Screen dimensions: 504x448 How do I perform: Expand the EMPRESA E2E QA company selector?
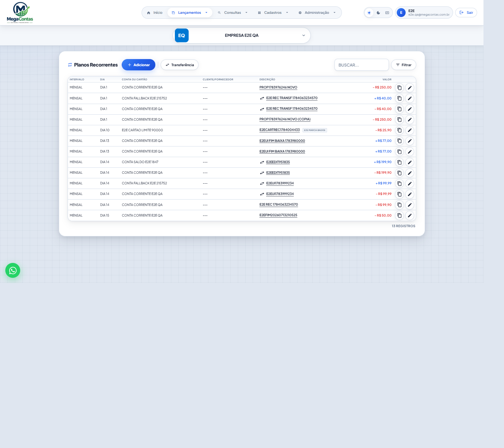242,35
